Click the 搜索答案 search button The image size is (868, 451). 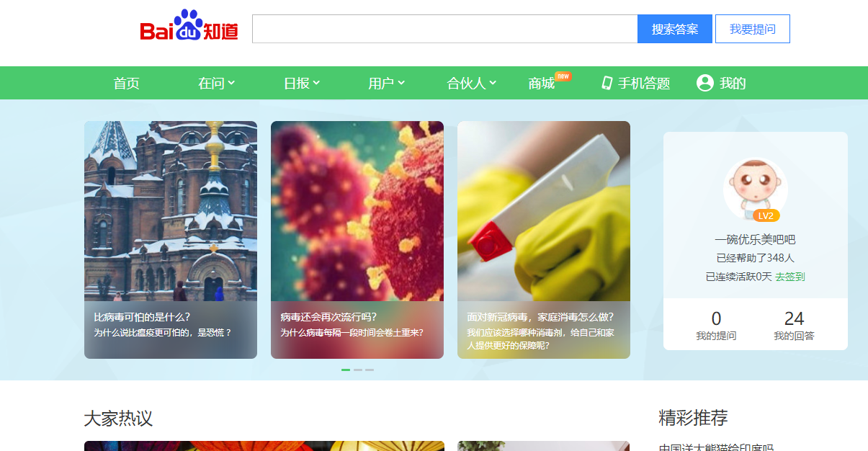coord(674,28)
